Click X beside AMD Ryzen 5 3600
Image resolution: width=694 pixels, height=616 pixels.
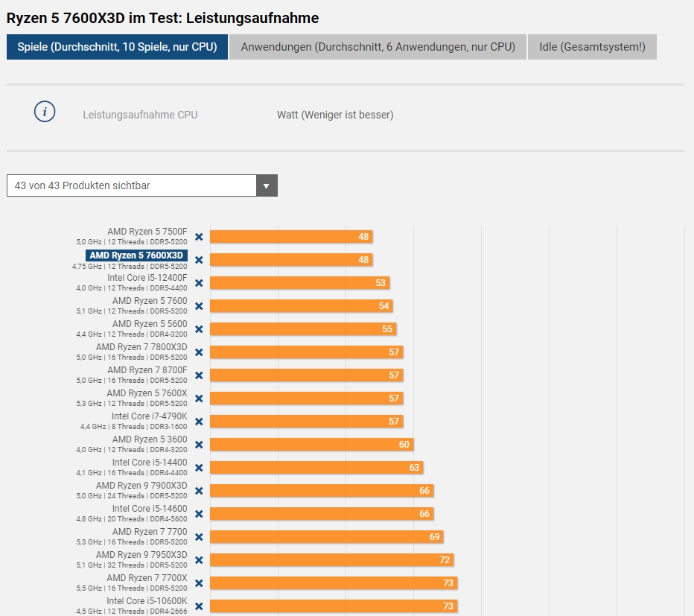tap(199, 445)
